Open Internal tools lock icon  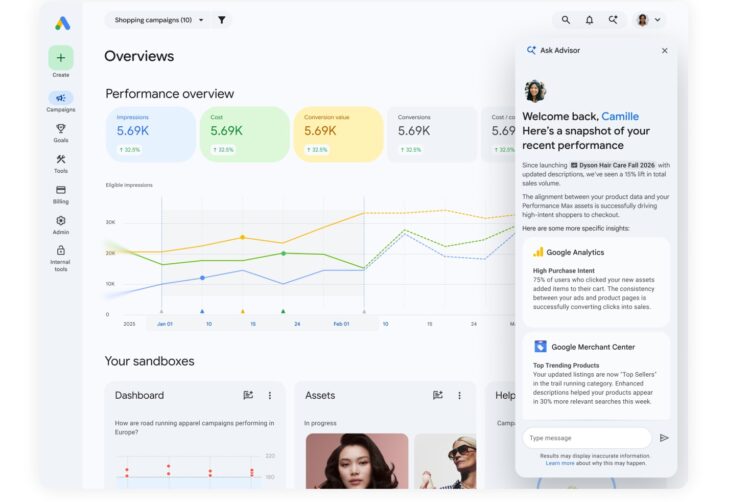click(x=61, y=250)
